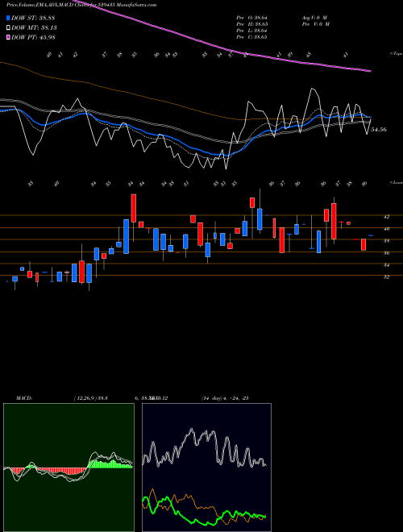Screen dimensions: 403x532
Task: Click the magenta DOW PT legend swatch
Action: pos(9,37)
